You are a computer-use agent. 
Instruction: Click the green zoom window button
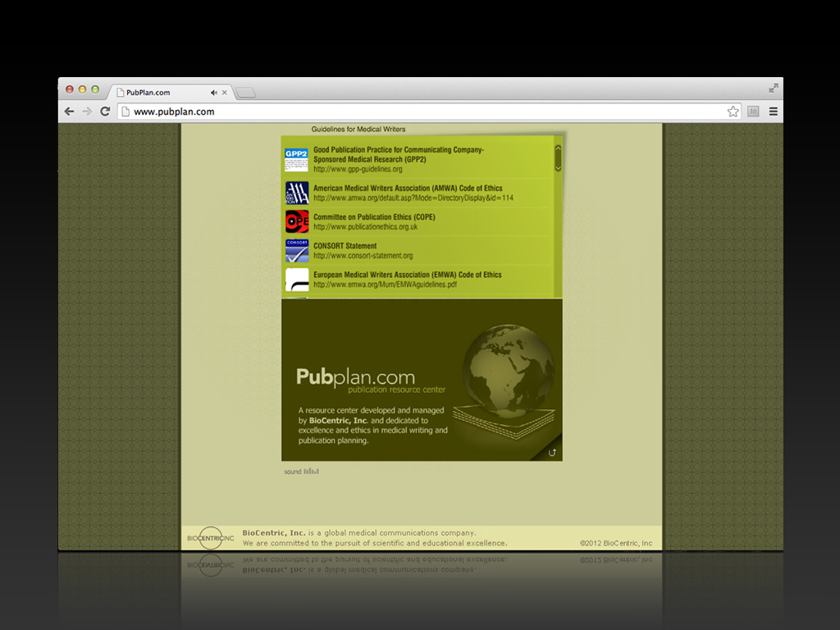coord(95,89)
